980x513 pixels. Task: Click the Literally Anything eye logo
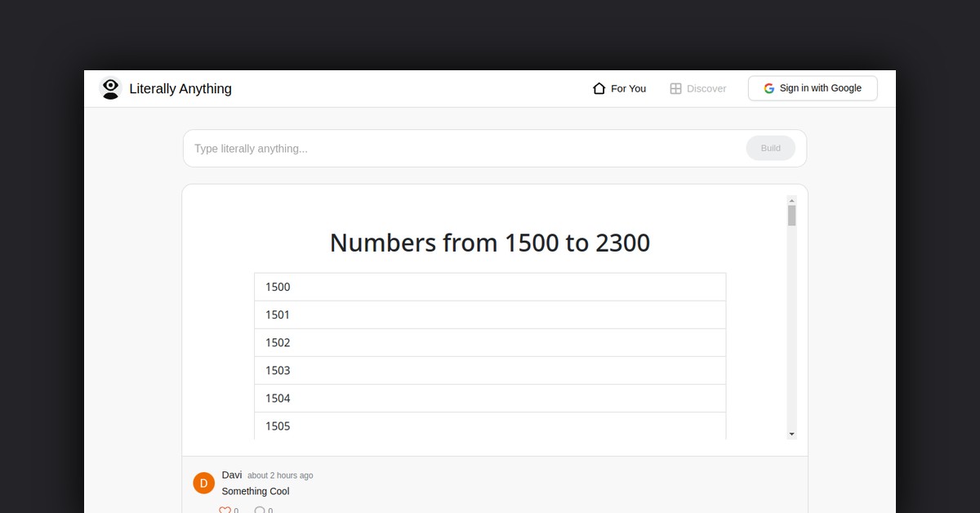[x=110, y=88]
